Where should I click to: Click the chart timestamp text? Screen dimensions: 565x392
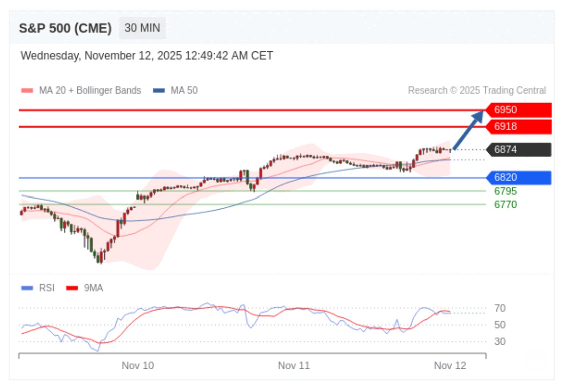click(147, 56)
